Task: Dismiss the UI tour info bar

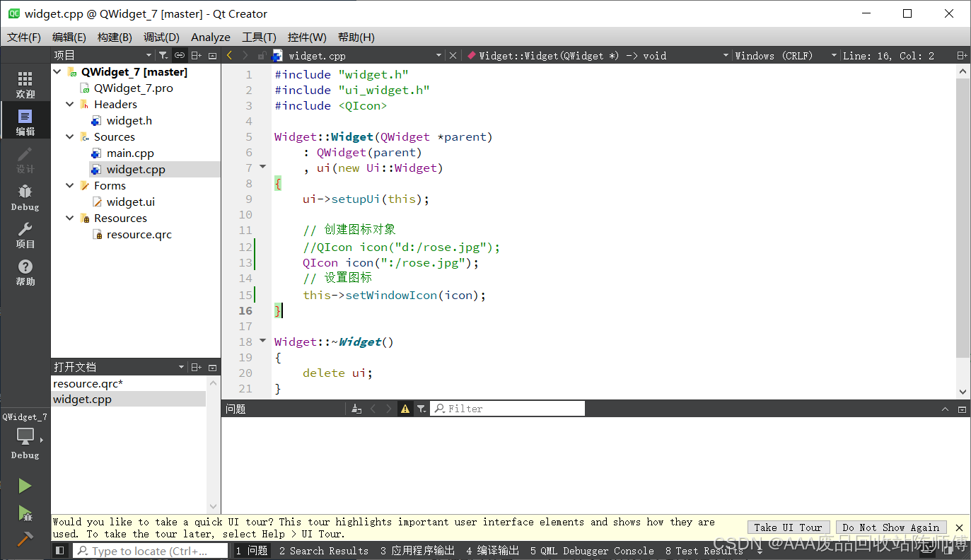Action: [960, 527]
